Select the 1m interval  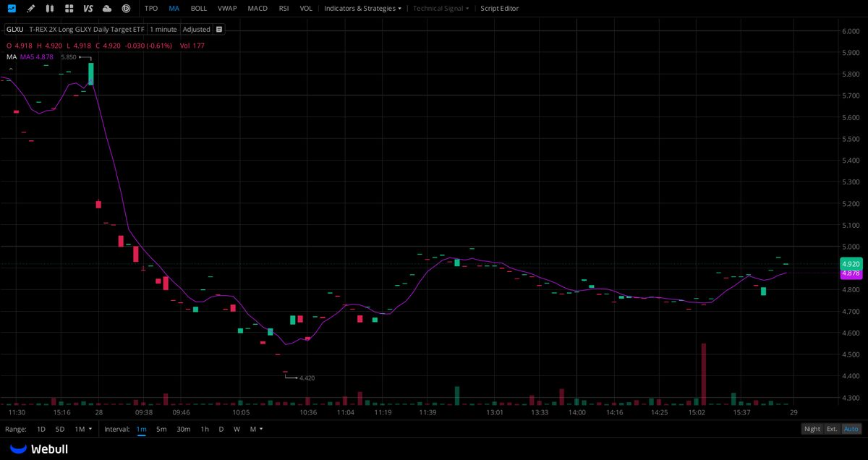coord(141,429)
